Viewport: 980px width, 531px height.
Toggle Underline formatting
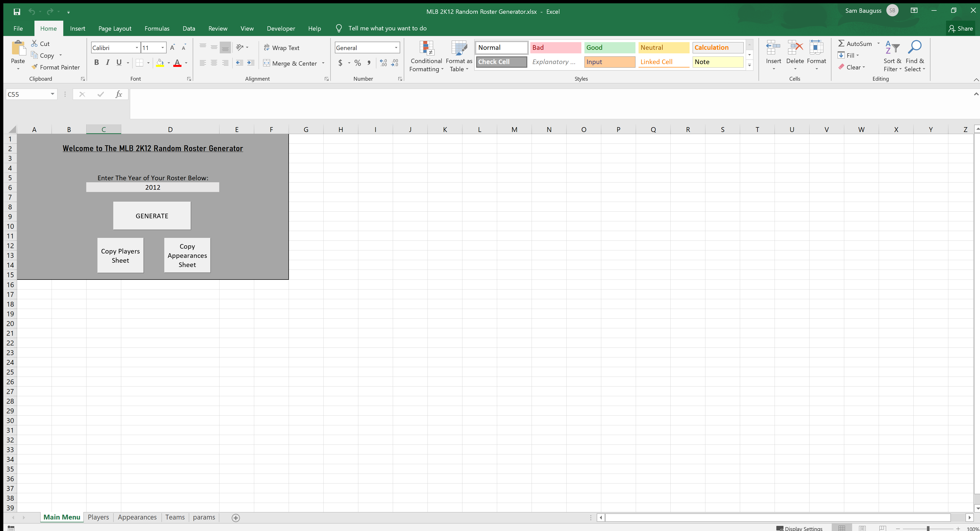(119, 63)
